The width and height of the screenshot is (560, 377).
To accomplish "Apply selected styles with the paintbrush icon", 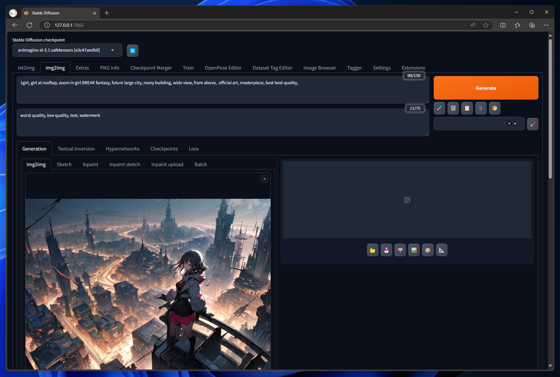I will click(x=532, y=124).
